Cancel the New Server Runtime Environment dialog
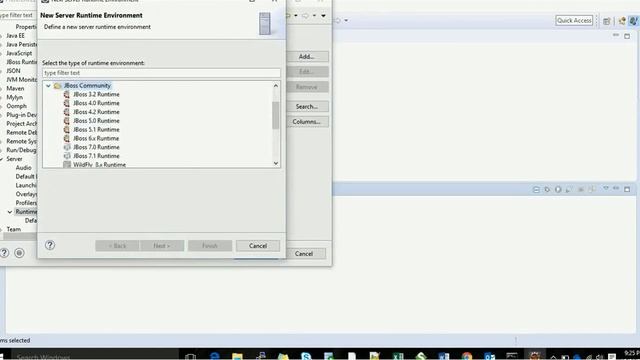The height and width of the screenshot is (360, 640). tap(258, 246)
